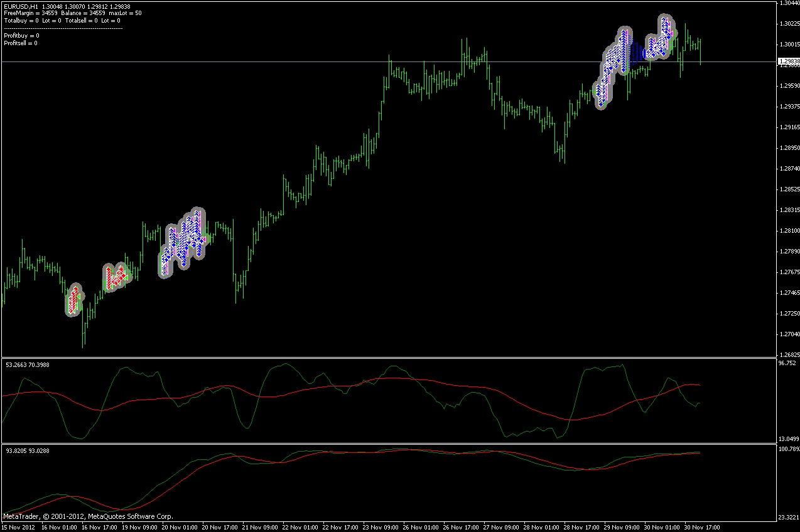Click the 1.27675 price axis label
The width and height of the screenshot is (800, 532).
789,272
